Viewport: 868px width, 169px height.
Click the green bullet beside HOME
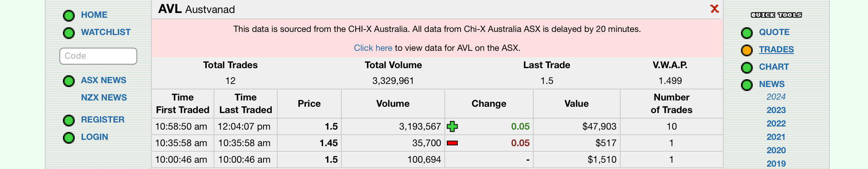tap(69, 16)
